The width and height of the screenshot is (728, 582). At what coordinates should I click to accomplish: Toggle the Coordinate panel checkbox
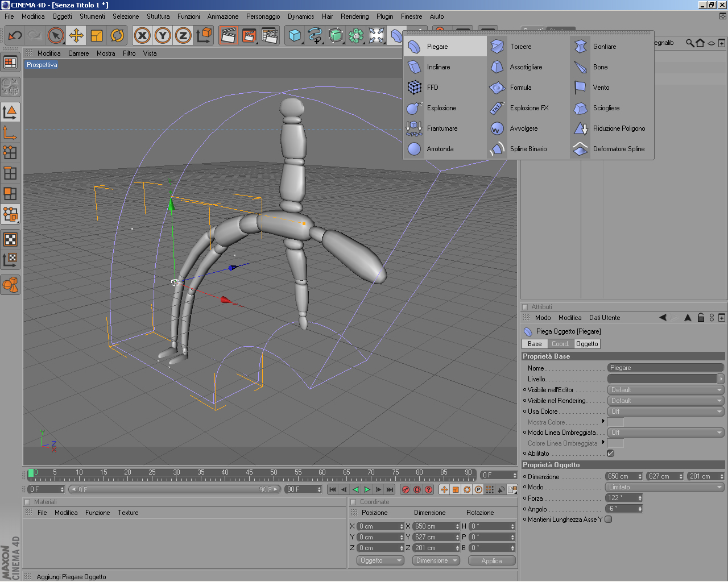click(353, 502)
